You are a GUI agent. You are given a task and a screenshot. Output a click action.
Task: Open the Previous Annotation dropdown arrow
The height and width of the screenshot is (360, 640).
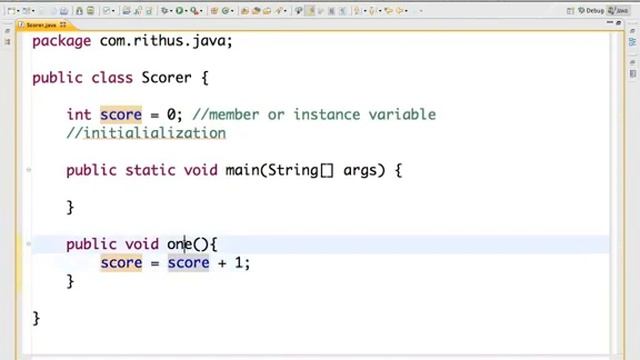point(380,11)
